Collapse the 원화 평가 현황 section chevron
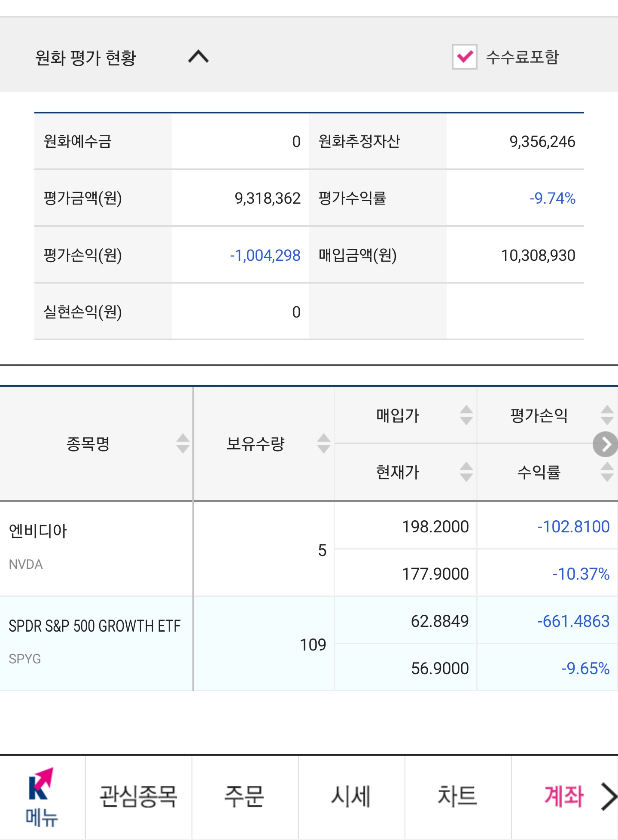Screen dimensions: 618x840 [198, 57]
